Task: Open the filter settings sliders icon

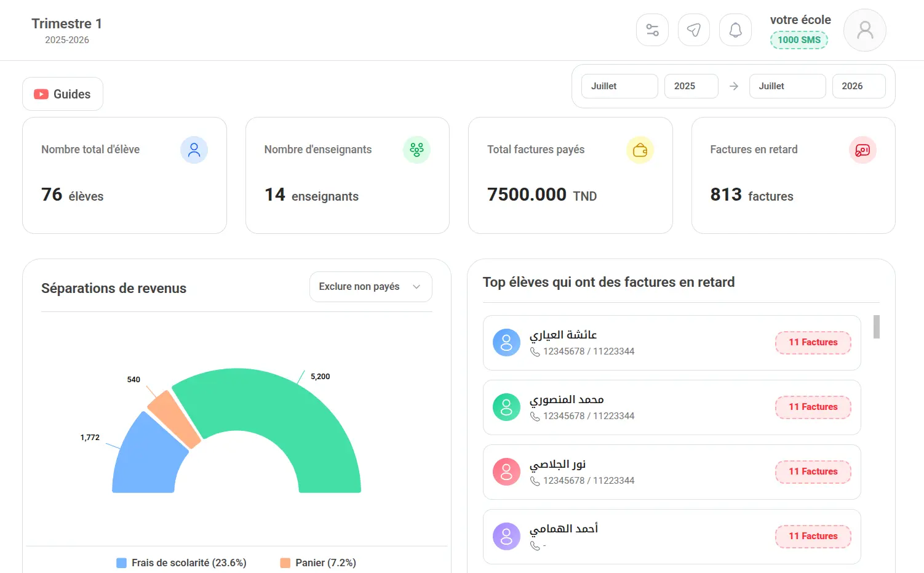Action: tap(652, 30)
